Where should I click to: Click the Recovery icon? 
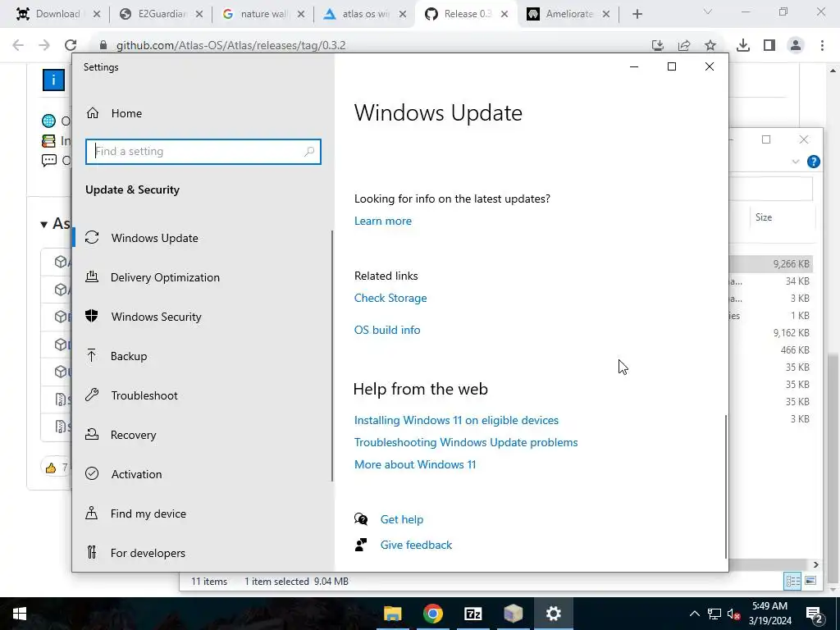92,434
